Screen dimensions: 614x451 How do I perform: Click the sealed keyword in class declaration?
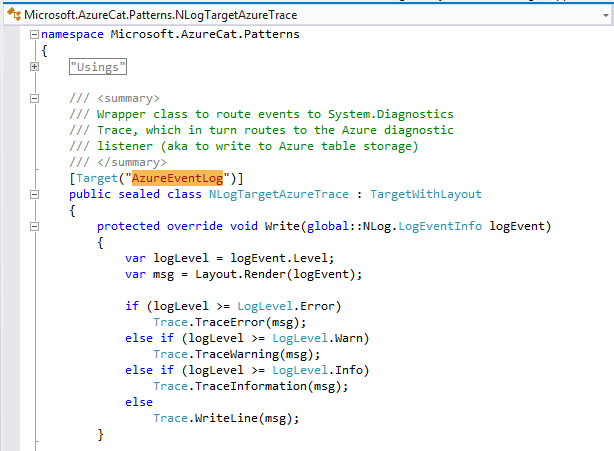(x=139, y=194)
